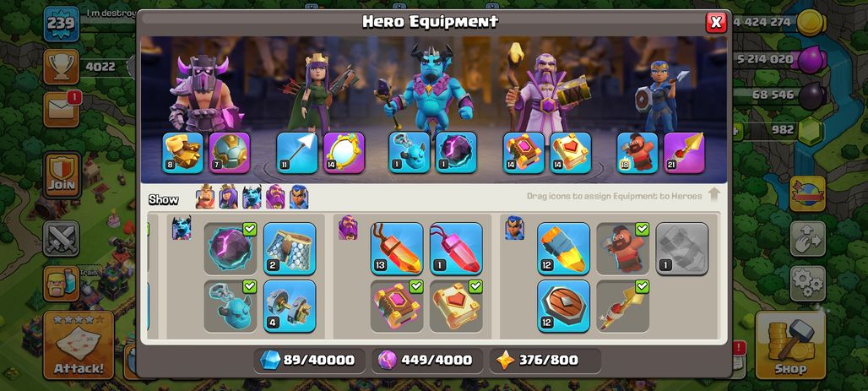Toggle the checked Hog Rider Puppet equipment
868x391 pixels.
tap(623, 248)
